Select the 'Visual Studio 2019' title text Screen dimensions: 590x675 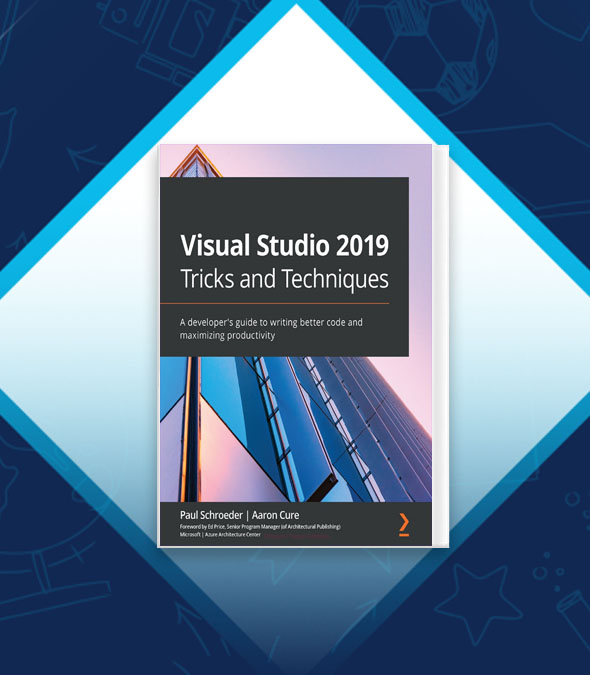pyautogui.click(x=284, y=245)
